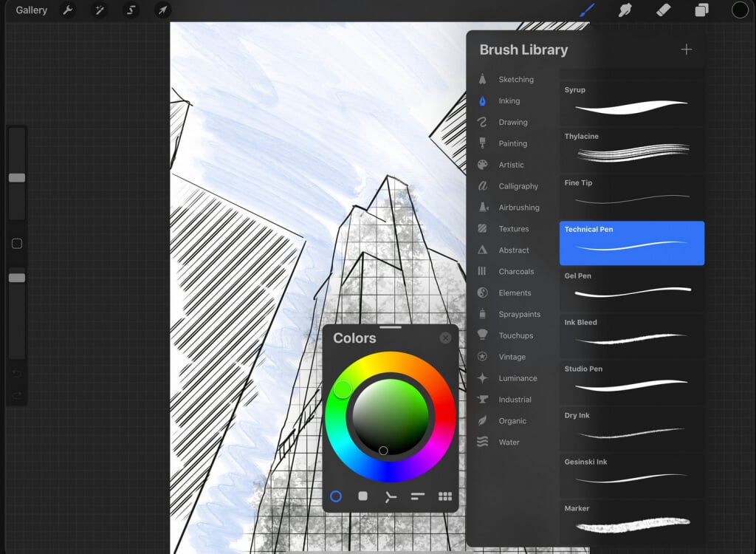Click the Abstract set triangle icon
This screenshot has width=756, height=554.
[482, 250]
